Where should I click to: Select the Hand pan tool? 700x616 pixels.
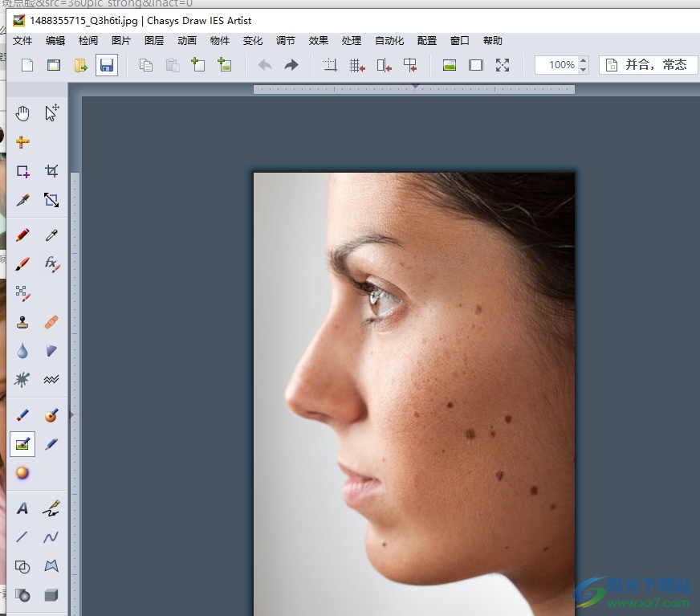[22, 113]
